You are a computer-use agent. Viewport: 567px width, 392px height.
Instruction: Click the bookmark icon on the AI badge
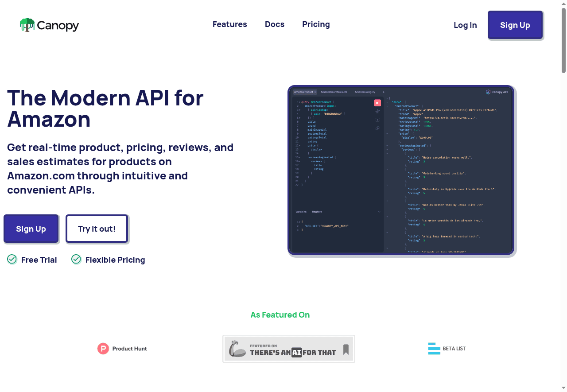coord(345,350)
